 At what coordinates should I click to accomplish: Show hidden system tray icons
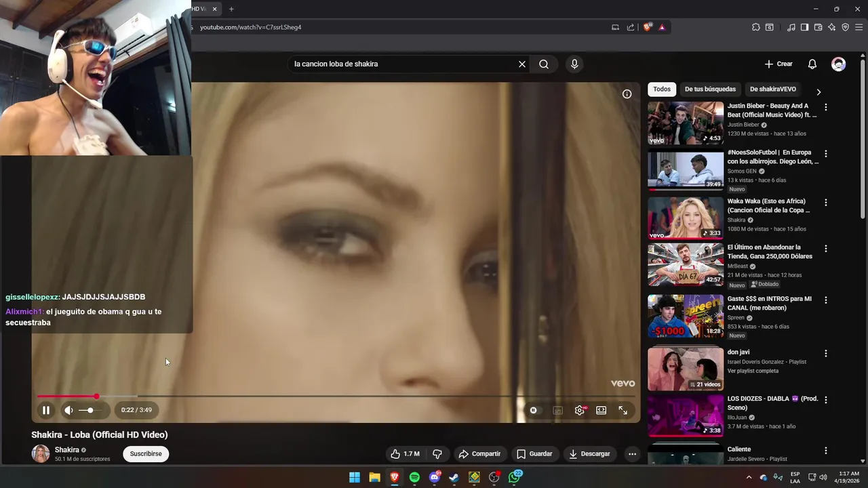[x=749, y=477]
